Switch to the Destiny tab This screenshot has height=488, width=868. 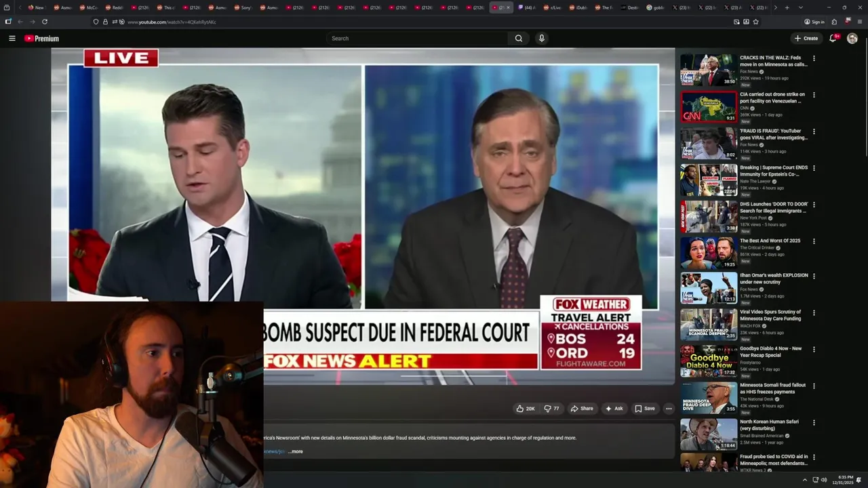point(629,7)
